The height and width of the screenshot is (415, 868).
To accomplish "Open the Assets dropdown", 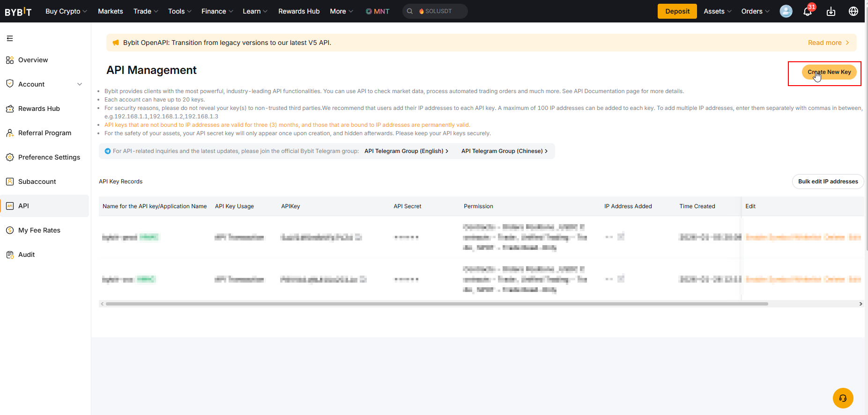I will [x=717, y=11].
